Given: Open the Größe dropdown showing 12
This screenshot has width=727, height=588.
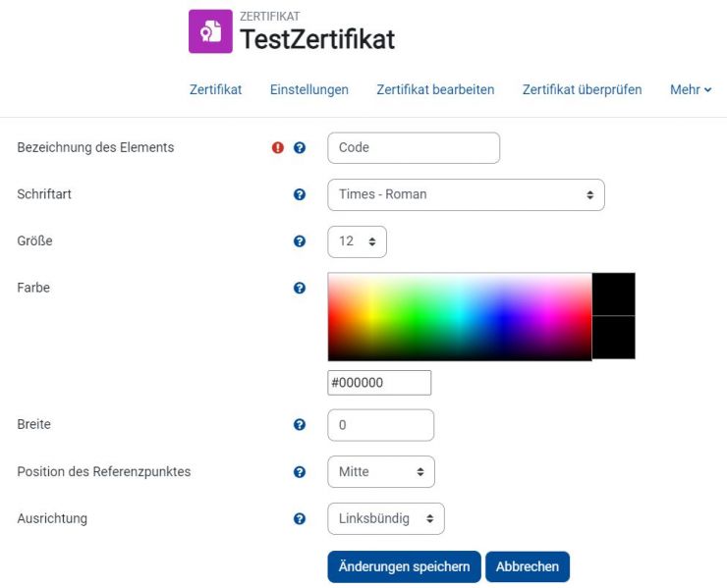Looking at the screenshot, I should 357,241.
